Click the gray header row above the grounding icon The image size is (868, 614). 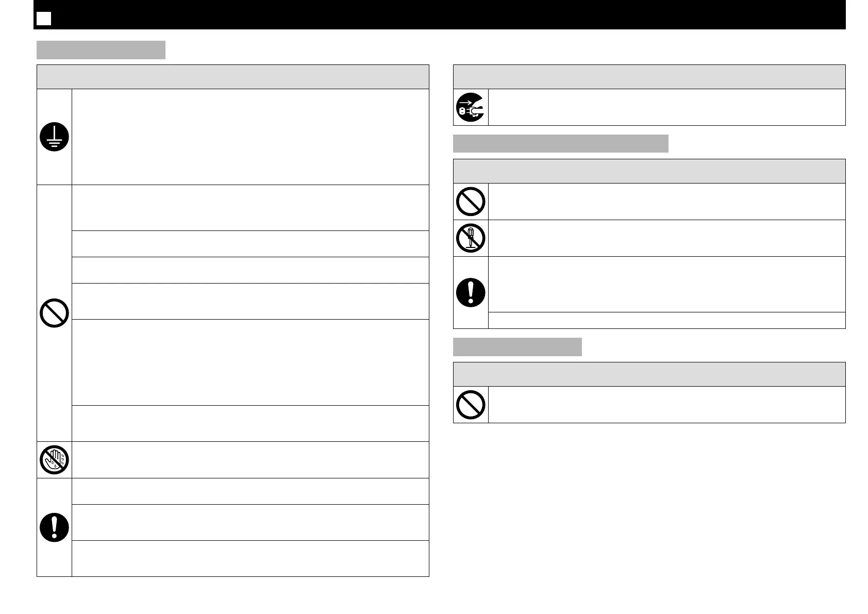[x=233, y=77]
